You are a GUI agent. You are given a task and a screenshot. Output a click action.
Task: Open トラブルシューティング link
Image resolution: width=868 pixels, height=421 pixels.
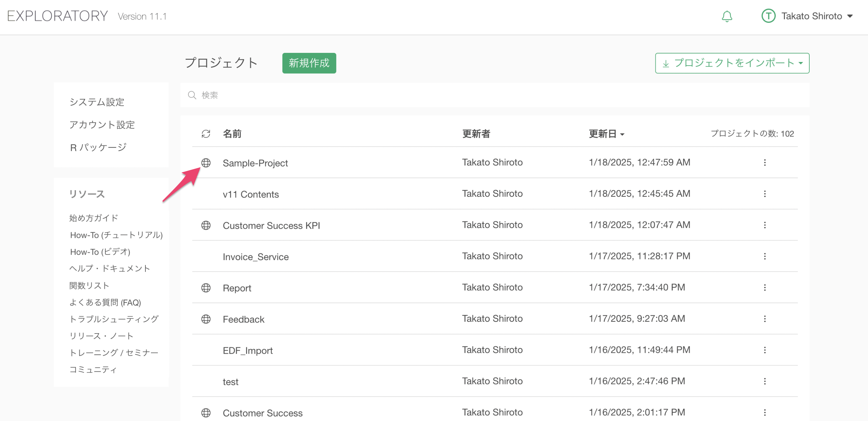coord(114,319)
